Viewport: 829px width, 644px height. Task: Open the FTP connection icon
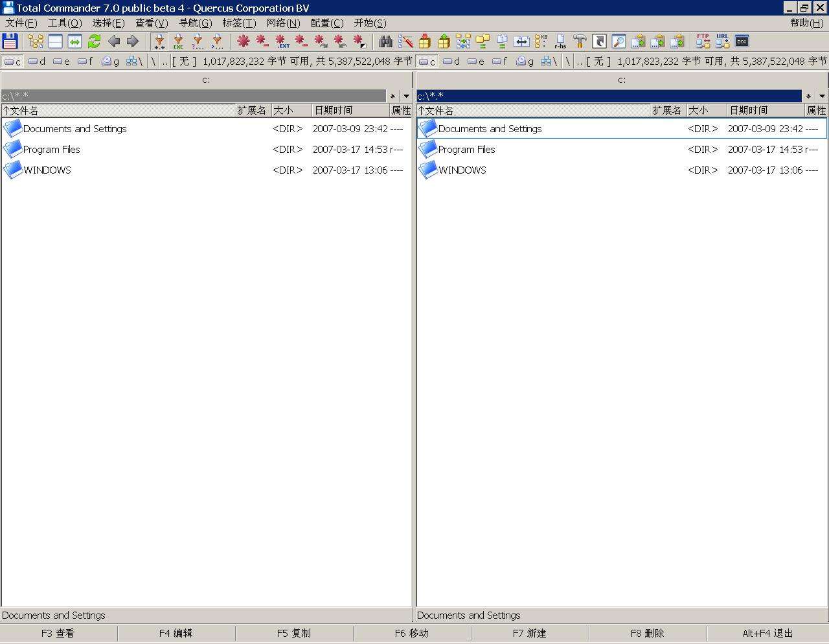pos(703,41)
